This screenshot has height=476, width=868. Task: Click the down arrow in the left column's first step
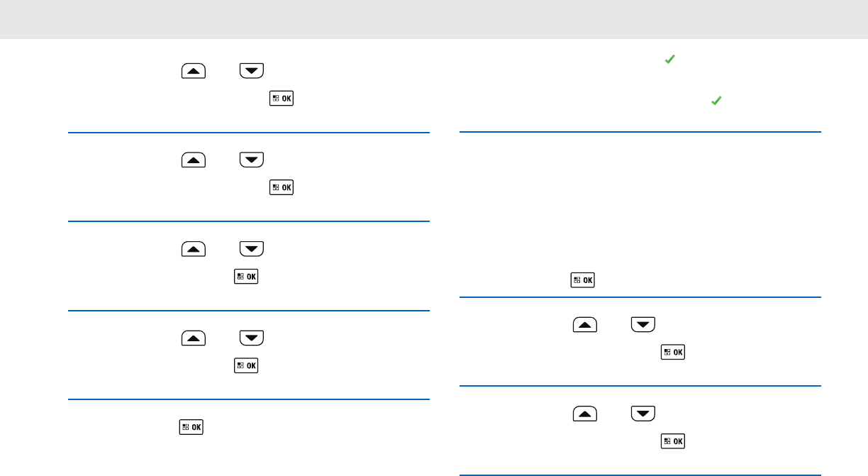point(252,70)
